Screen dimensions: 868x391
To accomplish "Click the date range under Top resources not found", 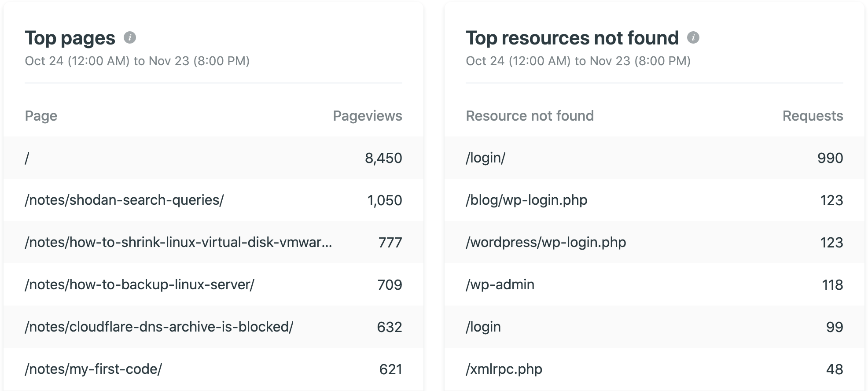I will [x=578, y=62].
